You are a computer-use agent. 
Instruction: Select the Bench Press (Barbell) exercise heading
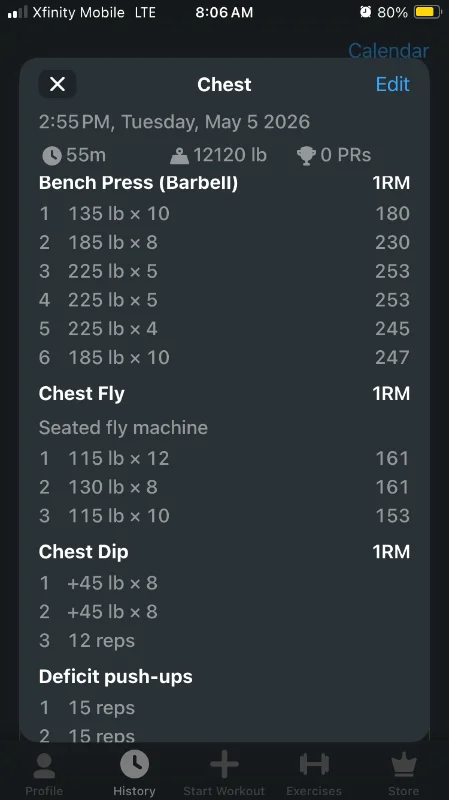coord(138,183)
